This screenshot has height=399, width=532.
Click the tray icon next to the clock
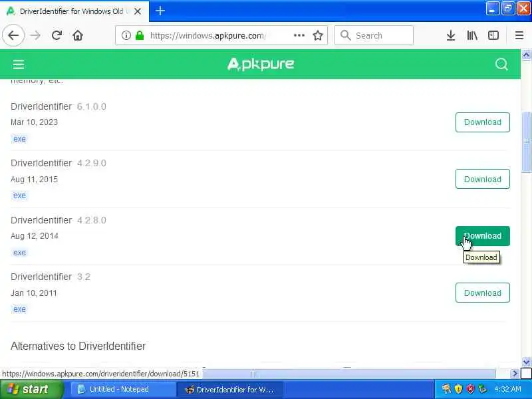[482, 389]
